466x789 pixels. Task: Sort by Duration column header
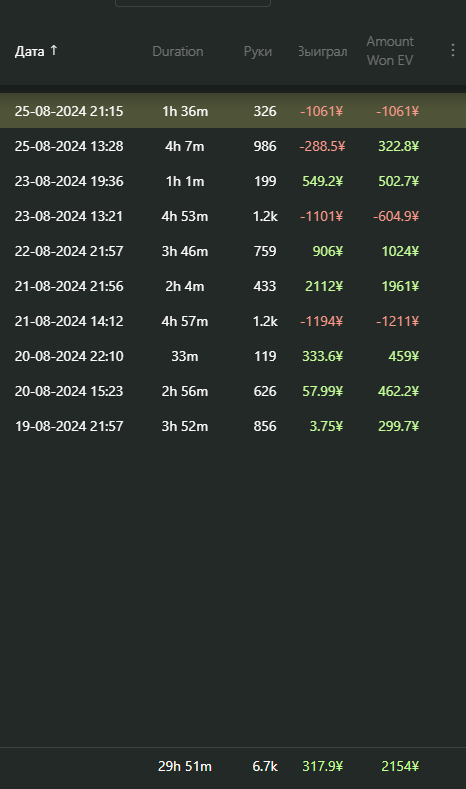pos(178,51)
